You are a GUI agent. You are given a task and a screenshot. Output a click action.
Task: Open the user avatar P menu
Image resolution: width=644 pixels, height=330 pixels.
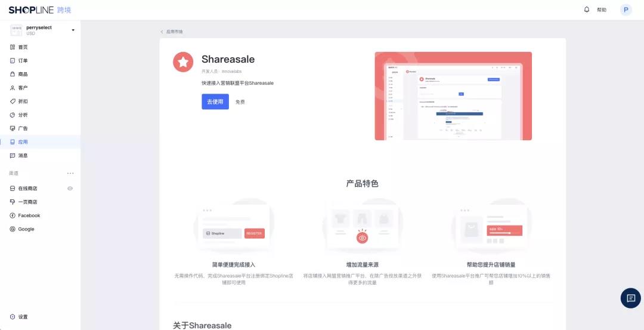click(626, 10)
